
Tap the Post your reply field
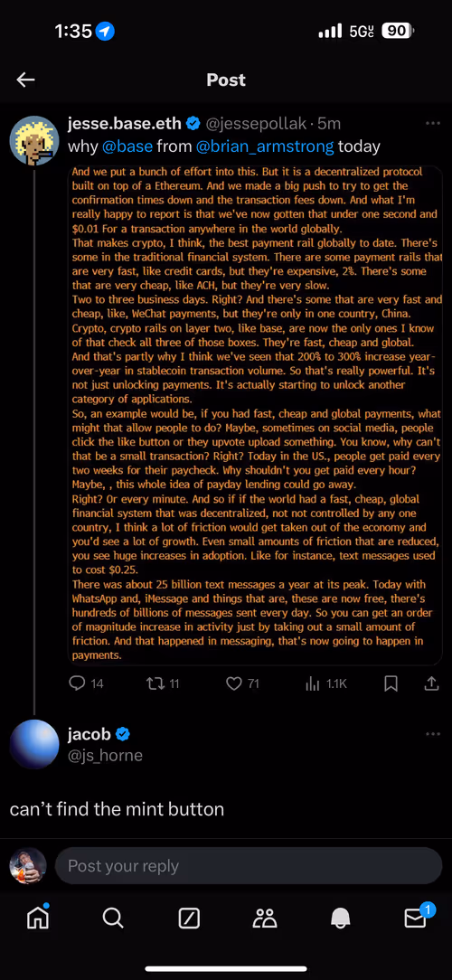click(249, 865)
